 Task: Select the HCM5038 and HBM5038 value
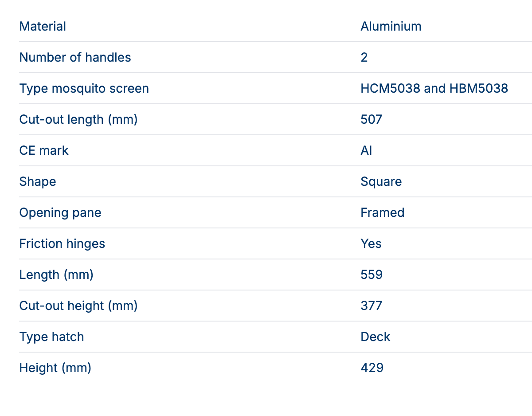tap(434, 89)
